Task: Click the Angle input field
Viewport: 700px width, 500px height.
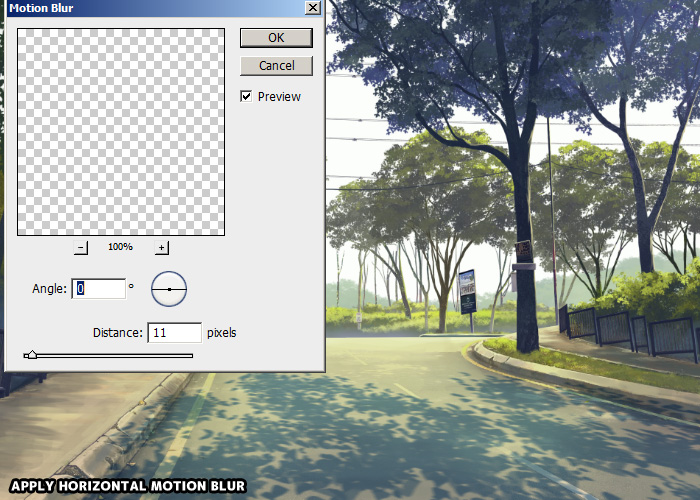Action: (x=99, y=288)
